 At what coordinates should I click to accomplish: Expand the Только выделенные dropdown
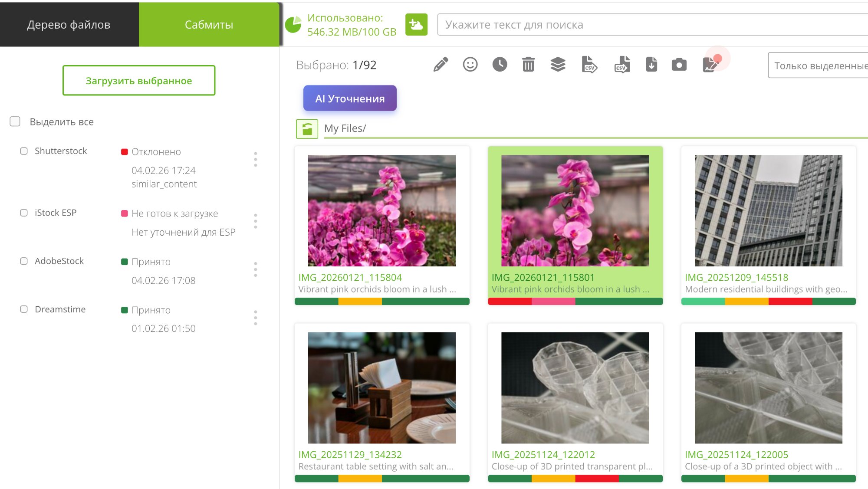[x=818, y=66]
